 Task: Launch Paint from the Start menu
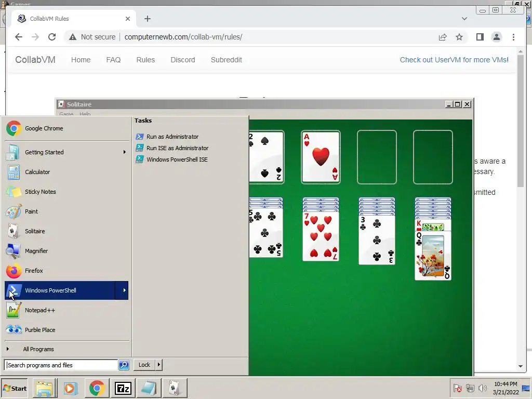66,211
